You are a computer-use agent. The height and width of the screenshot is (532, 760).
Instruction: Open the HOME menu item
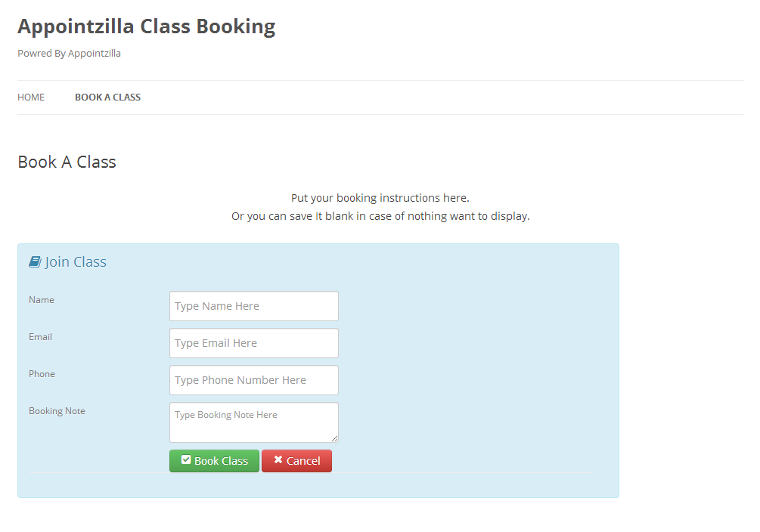31,97
